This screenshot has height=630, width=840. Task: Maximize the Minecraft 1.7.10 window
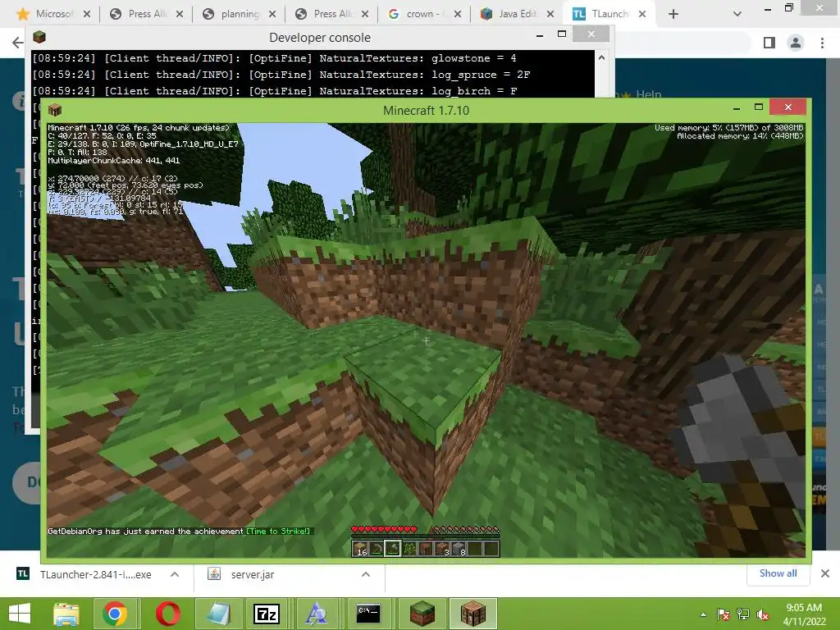point(759,107)
